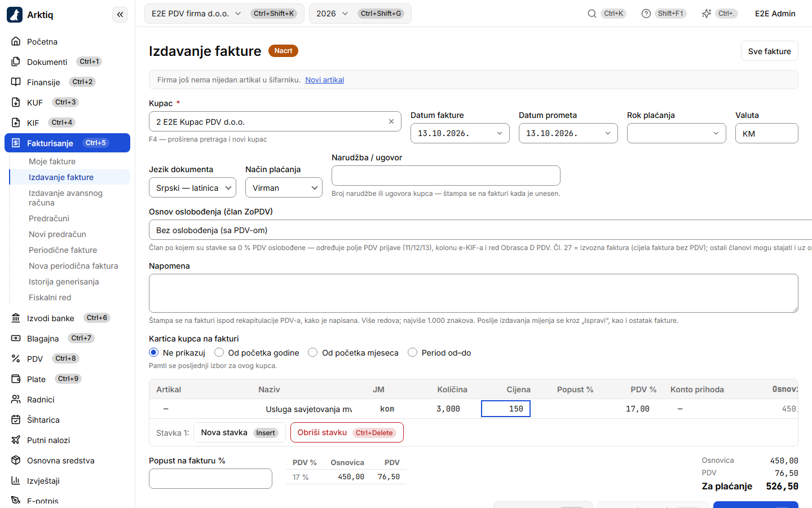Open help with the question mark icon

[x=646, y=14]
